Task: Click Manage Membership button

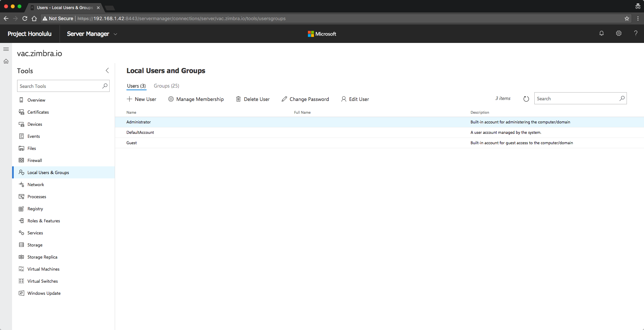Action: point(196,99)
